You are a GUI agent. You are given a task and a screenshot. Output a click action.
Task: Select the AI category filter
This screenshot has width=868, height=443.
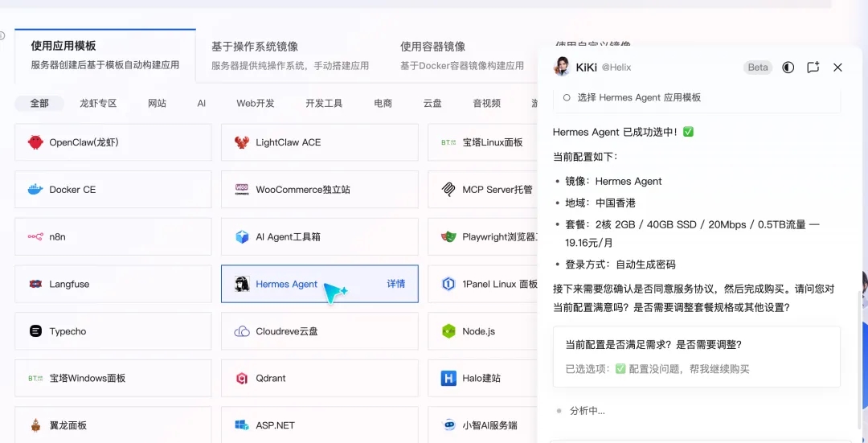[x=202, y=104]
